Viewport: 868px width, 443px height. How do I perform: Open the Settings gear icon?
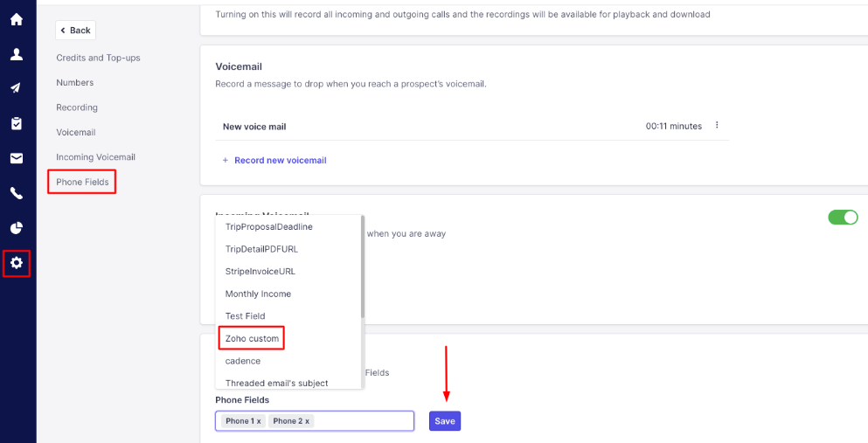pyautogui.click(x=16, y=263)
